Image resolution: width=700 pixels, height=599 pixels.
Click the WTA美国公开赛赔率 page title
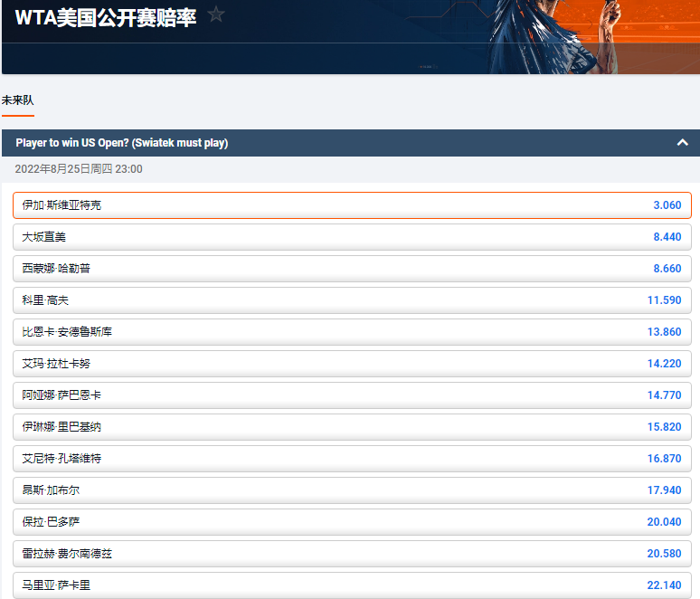106,17
